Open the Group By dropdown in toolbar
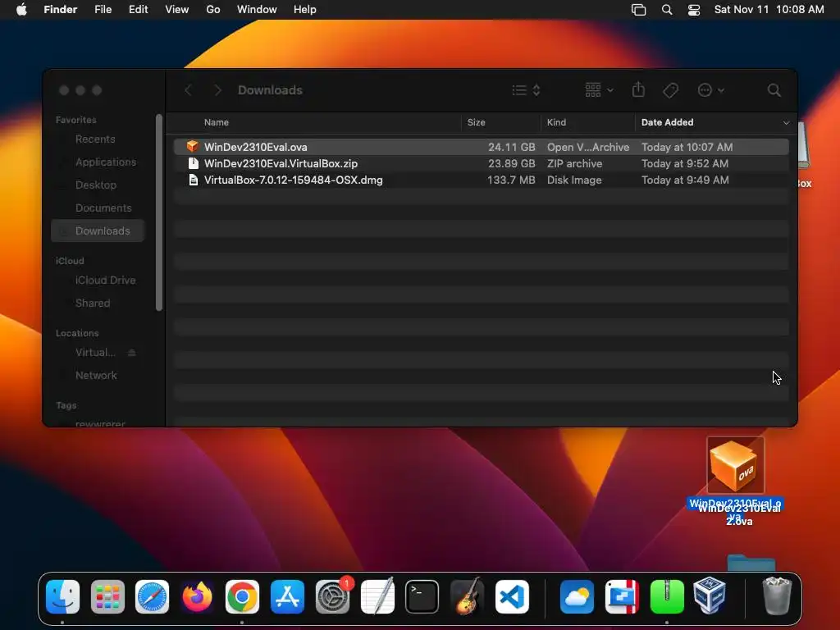 [599, 90]
